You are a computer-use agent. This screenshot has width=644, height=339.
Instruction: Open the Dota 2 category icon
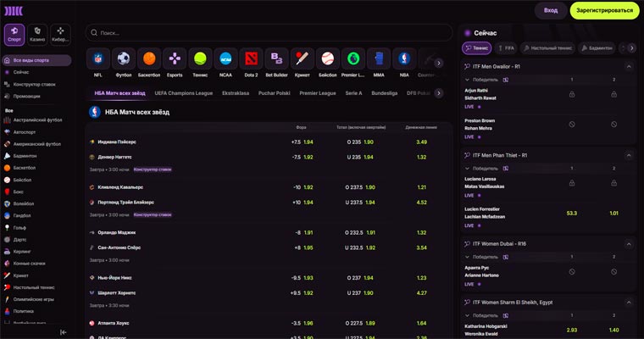(250, 59)
